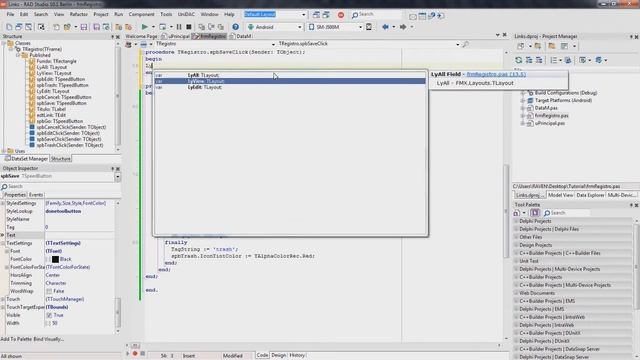Open the Refactor menu
640x360 pixels.
pos(78,14)
